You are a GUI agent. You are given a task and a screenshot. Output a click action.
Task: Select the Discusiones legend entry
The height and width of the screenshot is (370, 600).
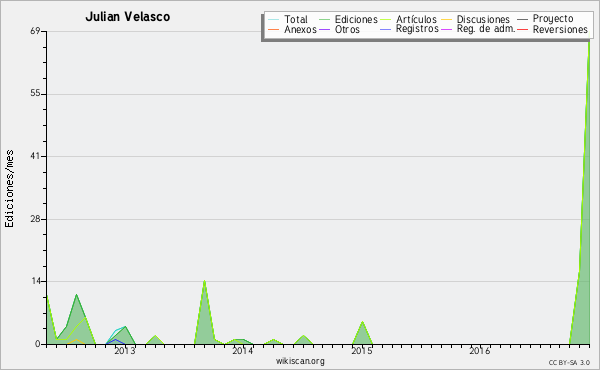click(475, 19)
